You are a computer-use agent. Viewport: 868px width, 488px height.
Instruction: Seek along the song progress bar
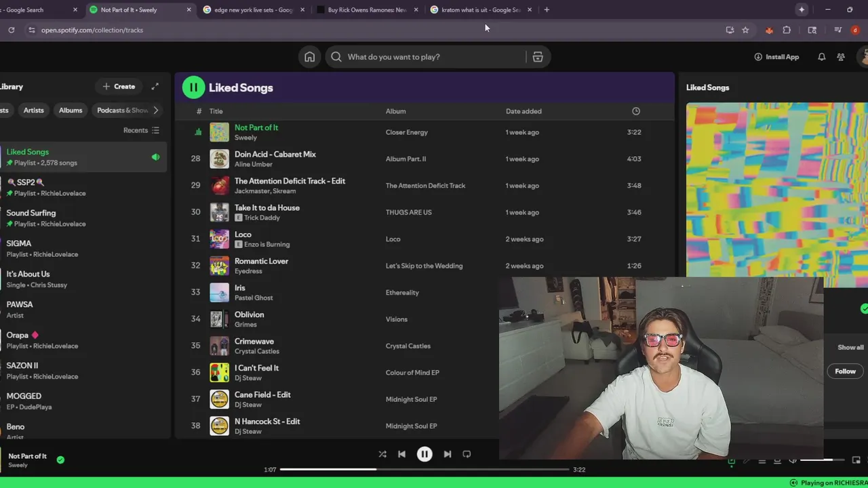pyautogui.click(x=425, y=469)
